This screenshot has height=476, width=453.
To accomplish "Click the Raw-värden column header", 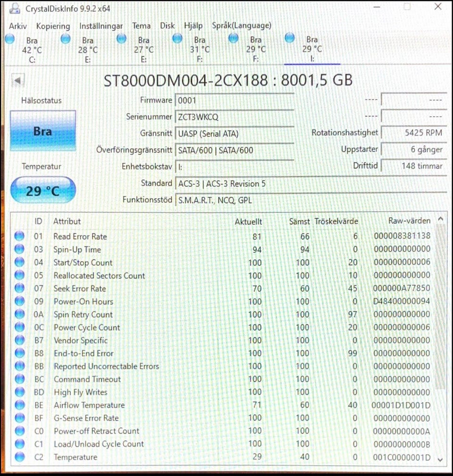I will click(x=409, y=221).
